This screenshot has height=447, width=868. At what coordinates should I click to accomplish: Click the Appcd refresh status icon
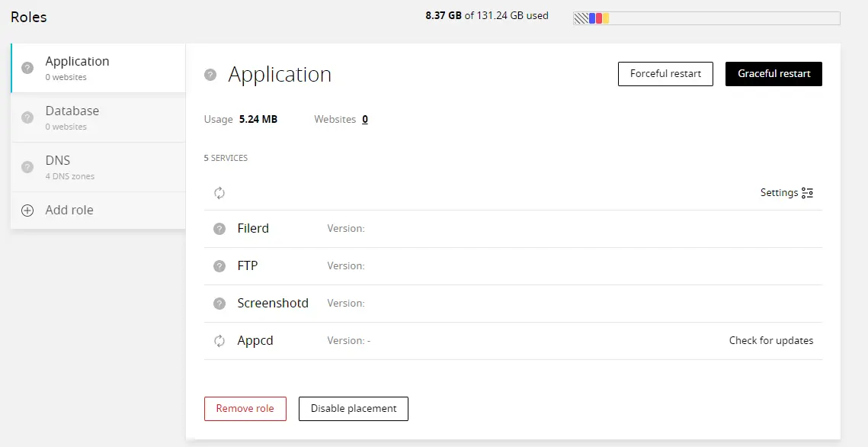coord(219,341)
